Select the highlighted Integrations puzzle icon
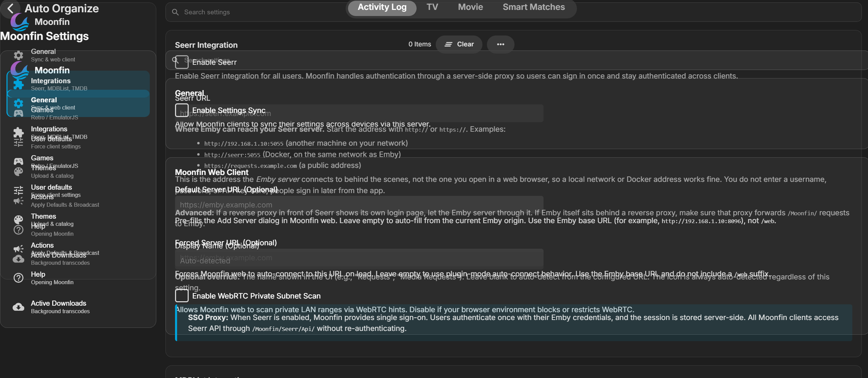This screenshot has height=378, width=868. (x=18, y=84)
